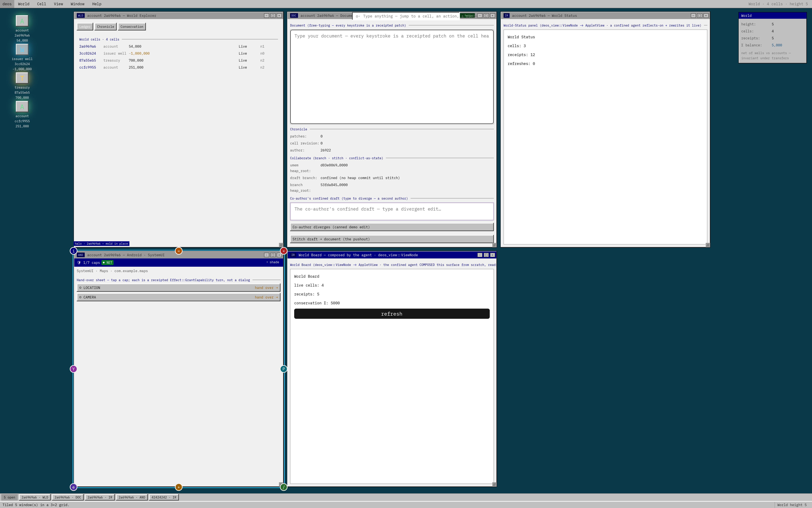Select taskbar item 2a6969a6 · AND

132,497
